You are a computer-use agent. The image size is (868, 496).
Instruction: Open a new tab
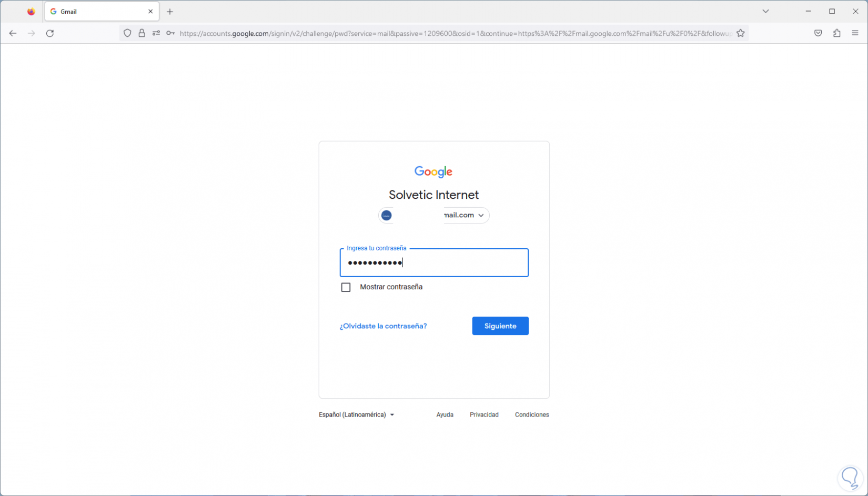pos(170,12)
